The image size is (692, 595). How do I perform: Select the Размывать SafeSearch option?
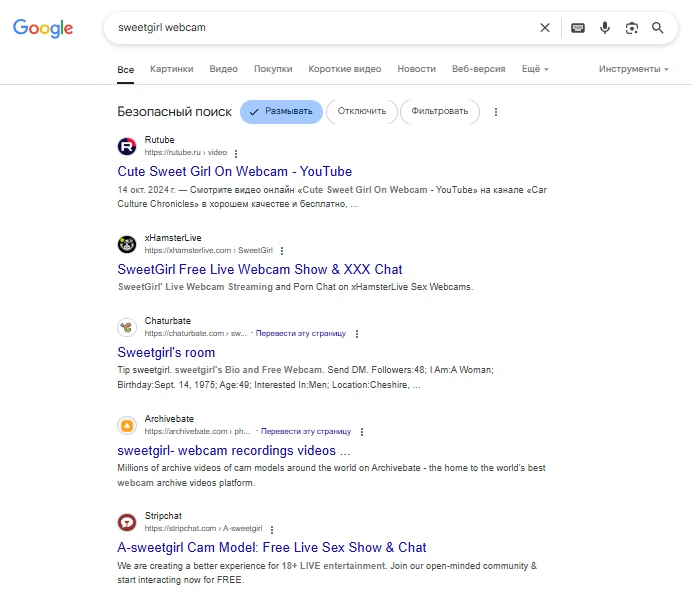coord(281,112)
